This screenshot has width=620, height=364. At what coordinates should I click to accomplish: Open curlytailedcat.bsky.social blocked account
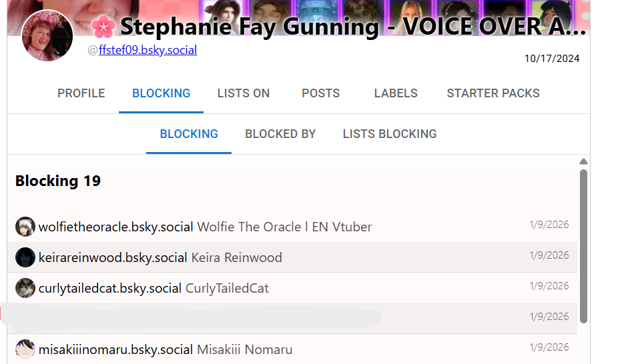pos(110,288)
